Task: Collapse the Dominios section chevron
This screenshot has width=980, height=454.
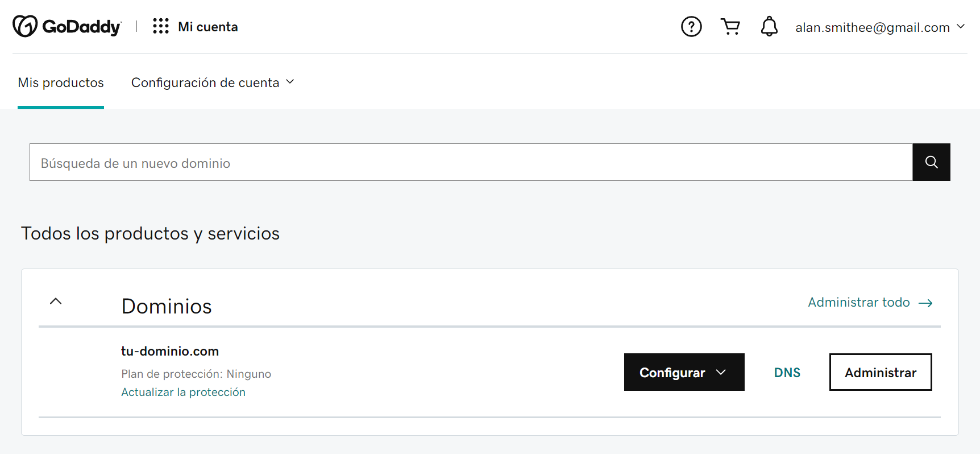Action: [56, 302]
